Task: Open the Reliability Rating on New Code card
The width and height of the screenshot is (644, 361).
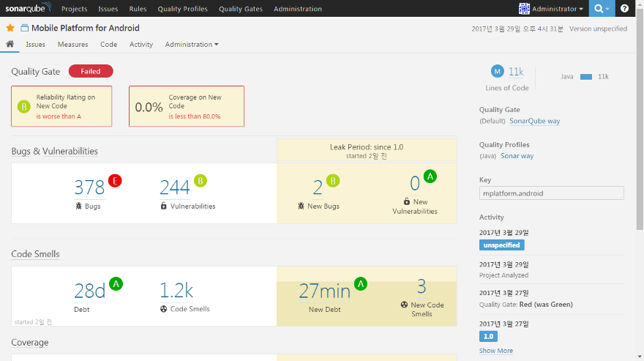Action: [x=61, y=106]
